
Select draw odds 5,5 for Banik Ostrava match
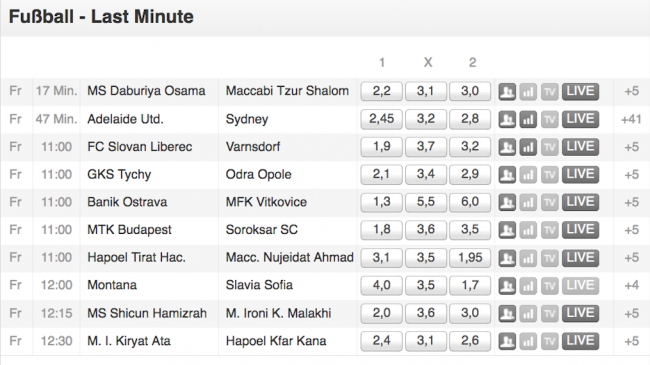click(x=426, y=202)
